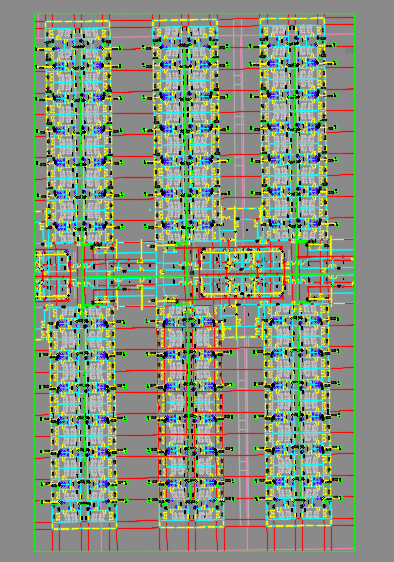Click the green outer border's top edge
Screen dimensions: 394x562
194,14
